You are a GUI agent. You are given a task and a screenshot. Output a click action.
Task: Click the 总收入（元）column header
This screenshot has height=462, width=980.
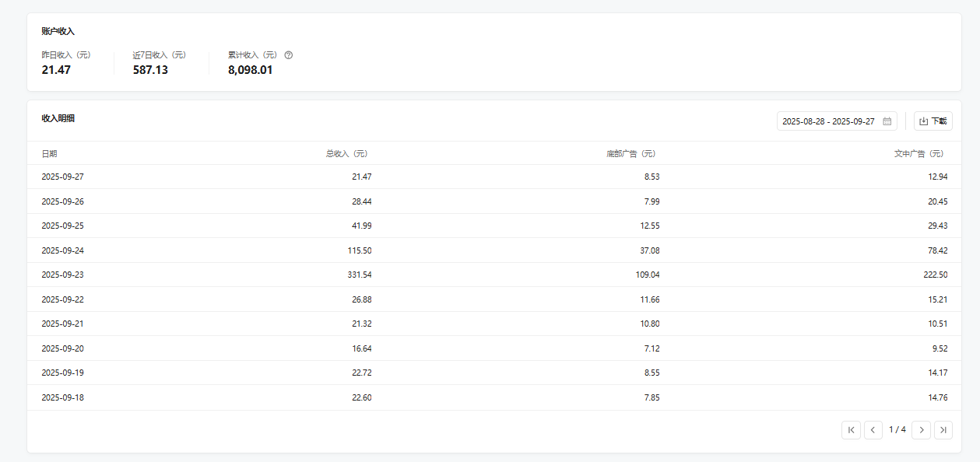(348, 154)
